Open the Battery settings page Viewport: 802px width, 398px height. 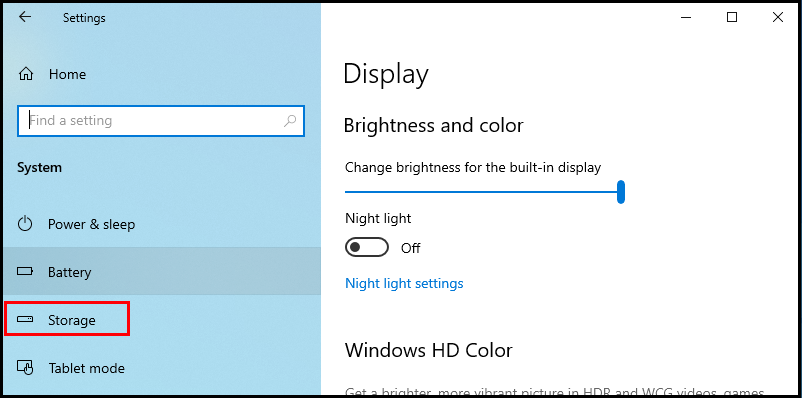click(x=160, y=272)
